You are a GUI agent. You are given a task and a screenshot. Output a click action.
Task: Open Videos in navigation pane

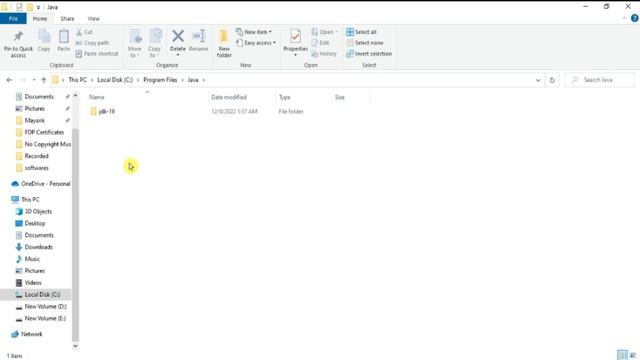tap(33, 282)
